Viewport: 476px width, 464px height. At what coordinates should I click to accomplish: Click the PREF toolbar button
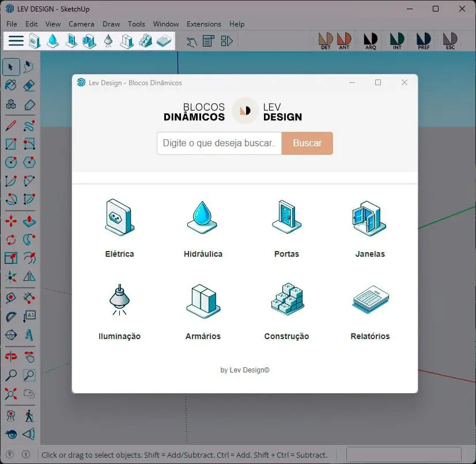(x=424, y=41)
